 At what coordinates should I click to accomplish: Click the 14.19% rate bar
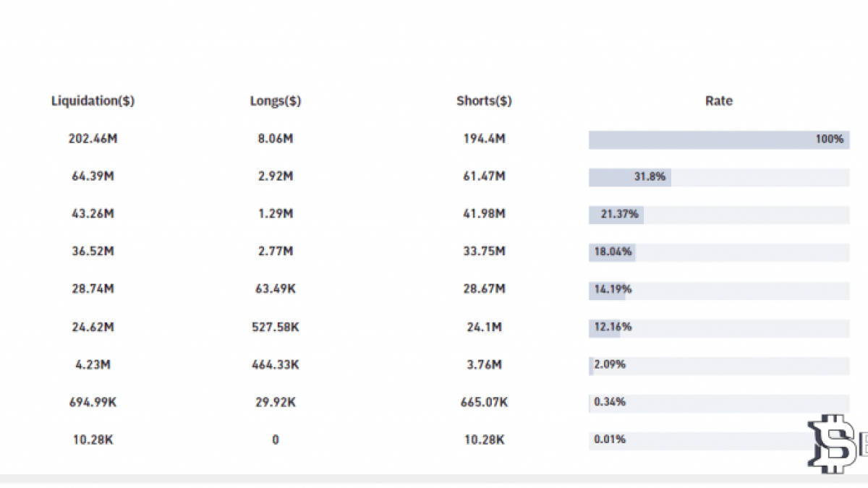coord(719,290)
